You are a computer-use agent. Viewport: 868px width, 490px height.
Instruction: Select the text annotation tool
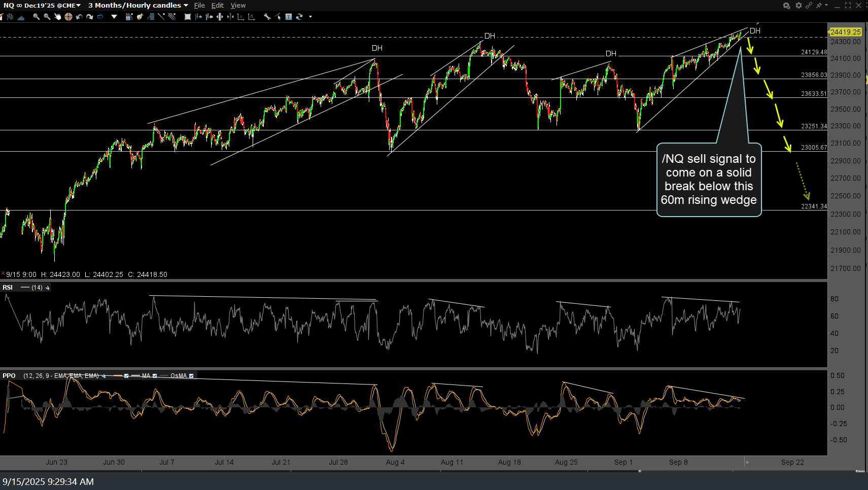point(288,17)
